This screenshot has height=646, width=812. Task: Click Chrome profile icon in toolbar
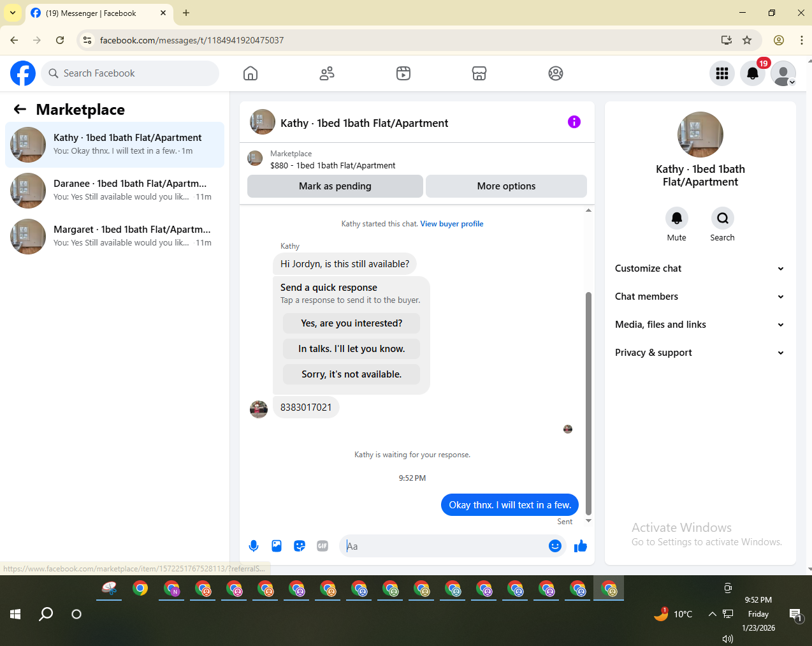779,40
